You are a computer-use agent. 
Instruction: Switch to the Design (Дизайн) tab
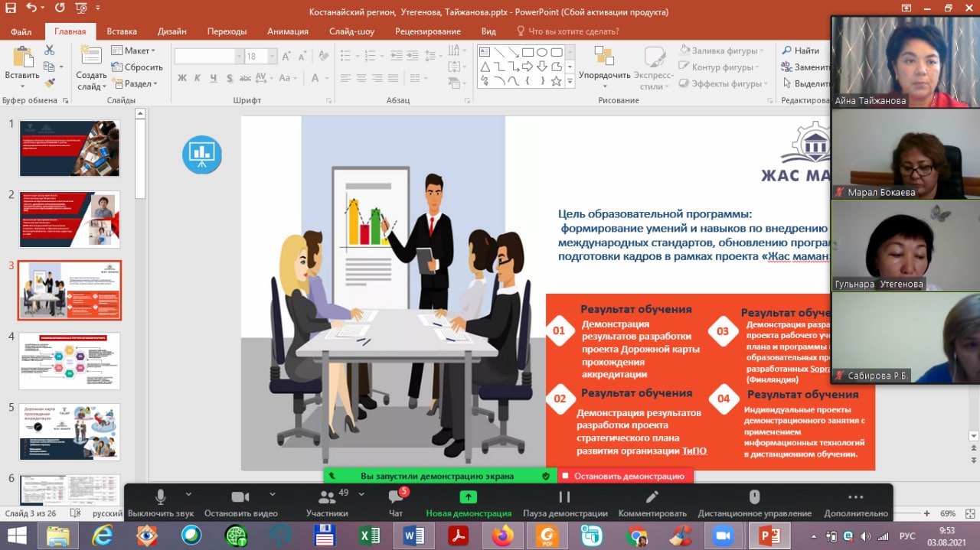coord(172,31)
